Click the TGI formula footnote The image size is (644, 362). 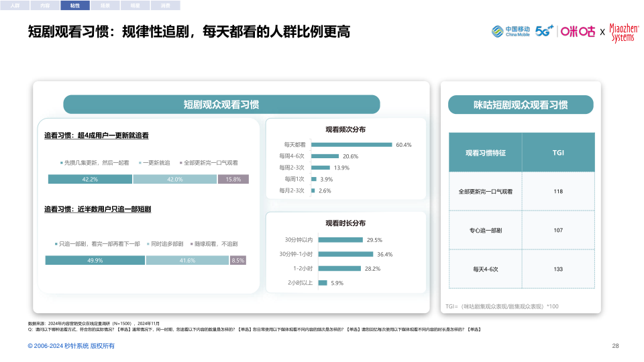point(502,306)
